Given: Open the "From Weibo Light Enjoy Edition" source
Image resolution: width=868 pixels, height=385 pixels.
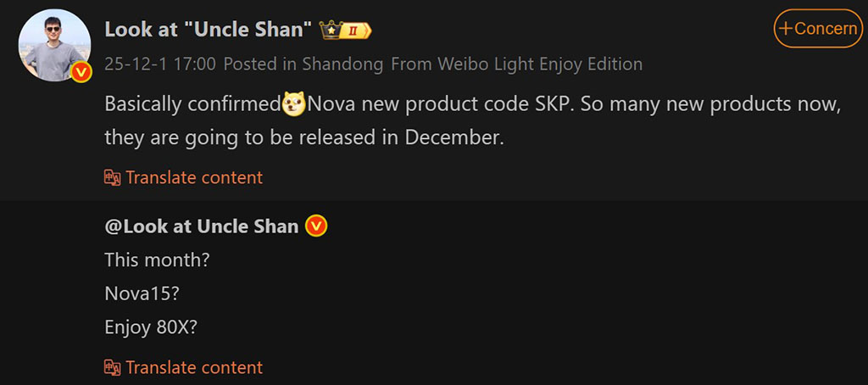Looking at the screenshot, I should 515,64.
